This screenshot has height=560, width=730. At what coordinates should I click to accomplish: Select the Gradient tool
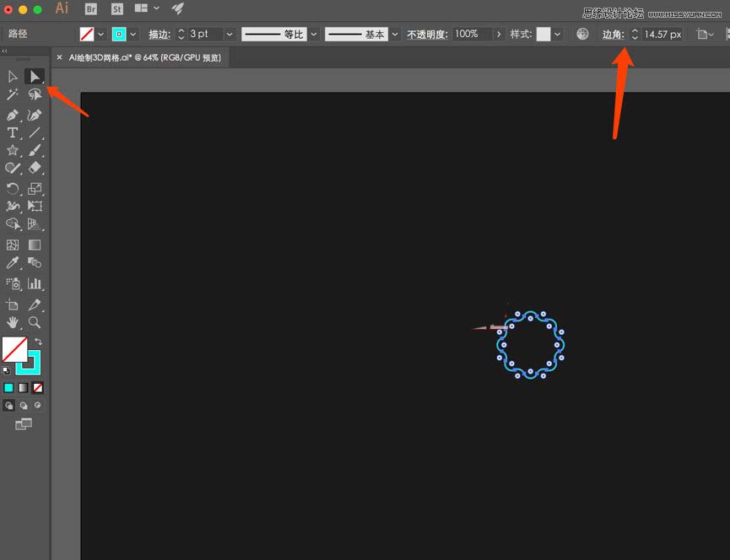pos(35,245)
